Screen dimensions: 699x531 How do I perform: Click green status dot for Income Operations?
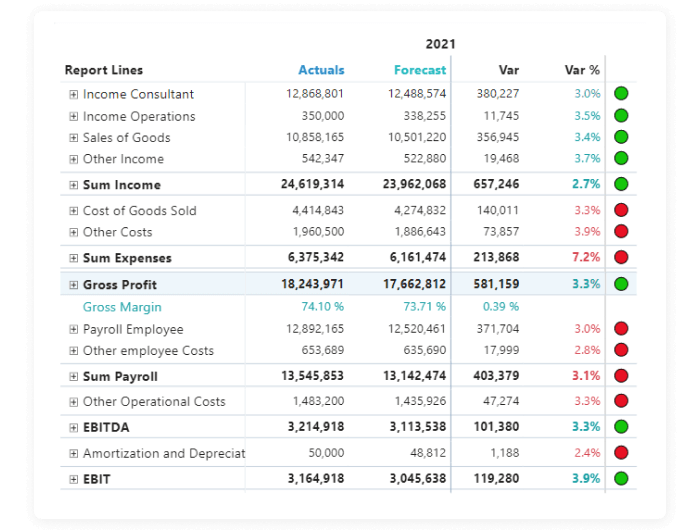point(621,115)
